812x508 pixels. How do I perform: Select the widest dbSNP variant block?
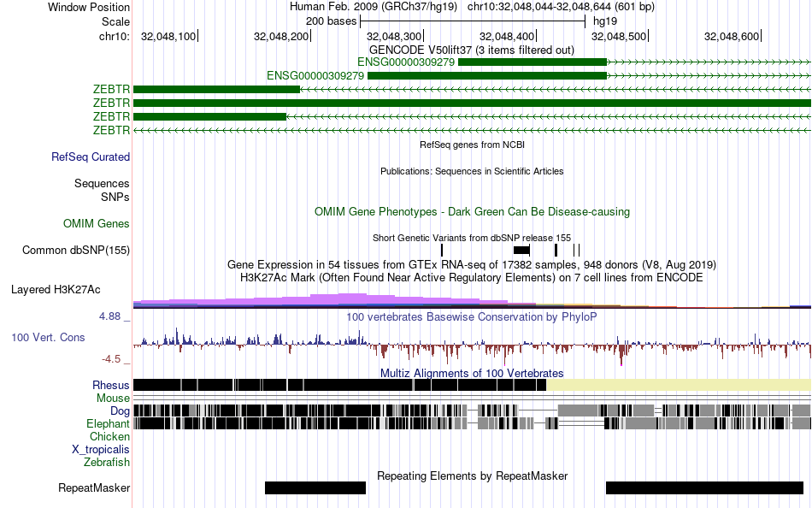521,251
